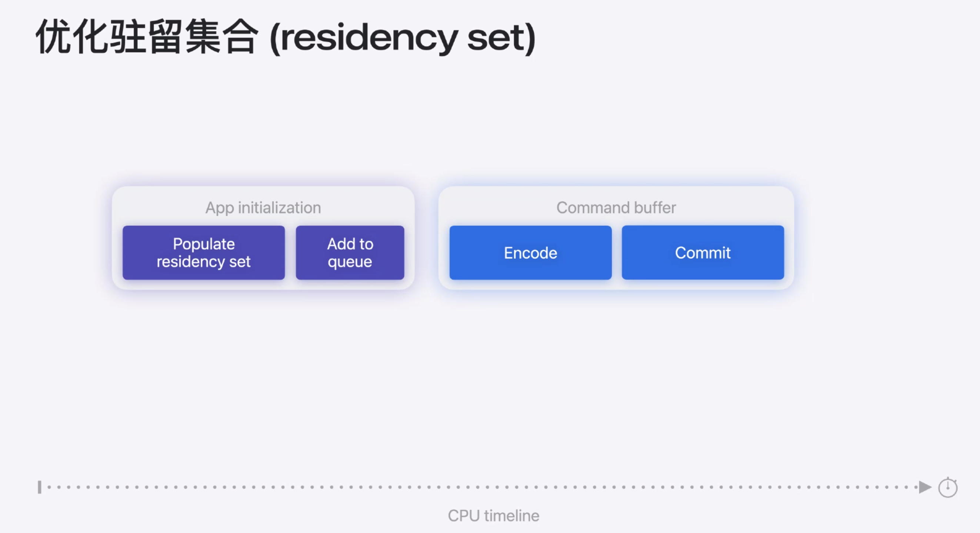Click the App initialization heading
Image resolution: width=980 pixels, height=533 pixels.
263,208
